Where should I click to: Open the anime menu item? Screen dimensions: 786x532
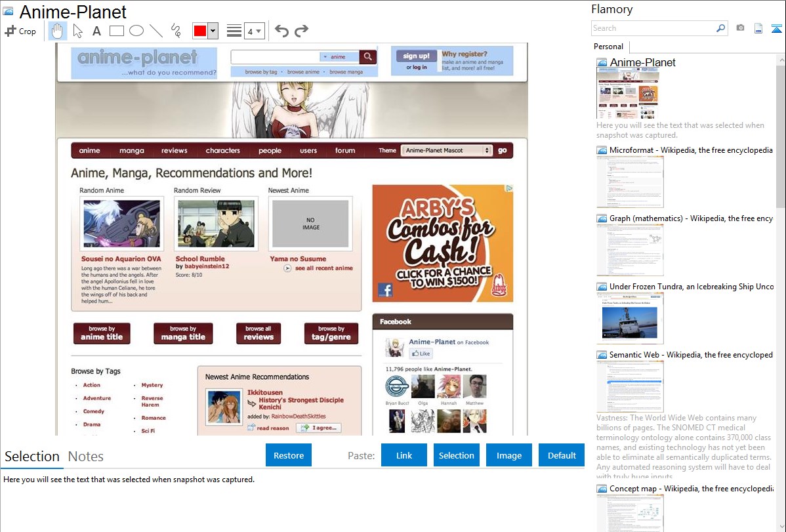click(90, 150)
